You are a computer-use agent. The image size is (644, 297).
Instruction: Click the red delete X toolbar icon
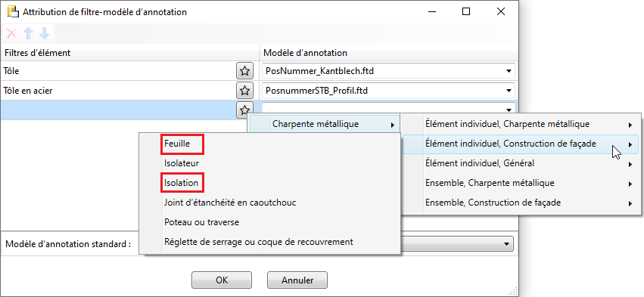pos(11,34)
